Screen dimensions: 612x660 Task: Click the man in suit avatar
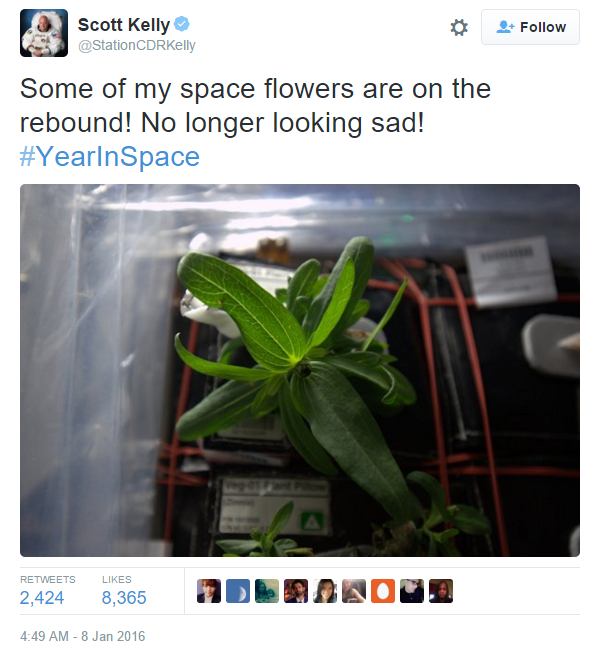click(296, 591)
